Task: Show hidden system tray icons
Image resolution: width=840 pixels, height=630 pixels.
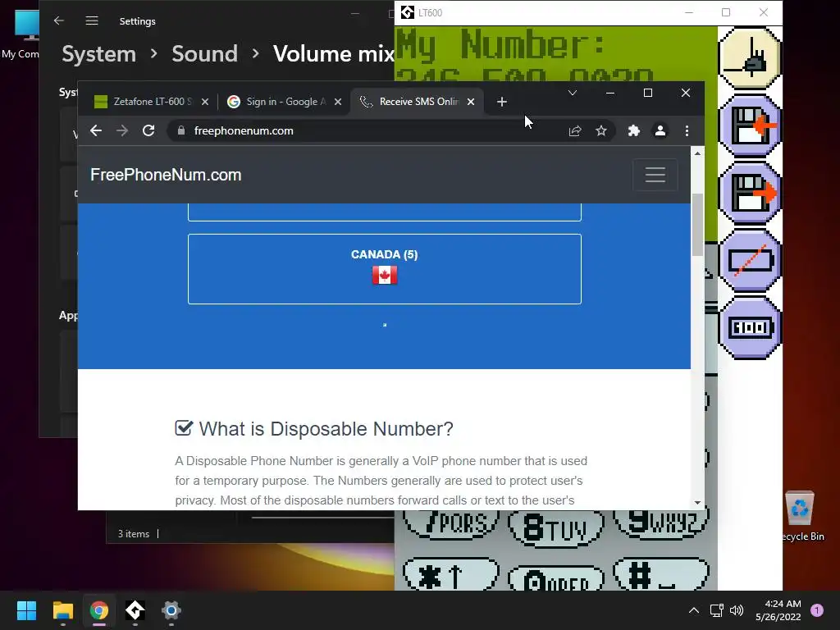Action: pos(694,610)
